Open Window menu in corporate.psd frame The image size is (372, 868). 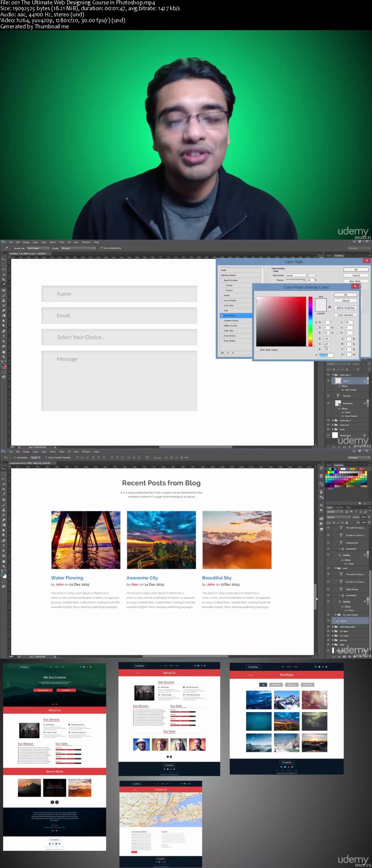pyautogui.click(x=86, y=452)
